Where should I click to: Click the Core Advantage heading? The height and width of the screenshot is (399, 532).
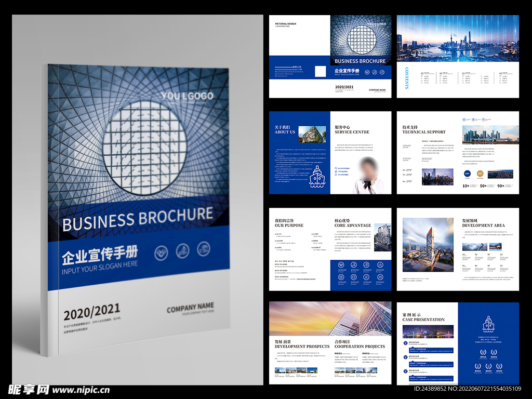pyautogui.click(x=352, y=223)
